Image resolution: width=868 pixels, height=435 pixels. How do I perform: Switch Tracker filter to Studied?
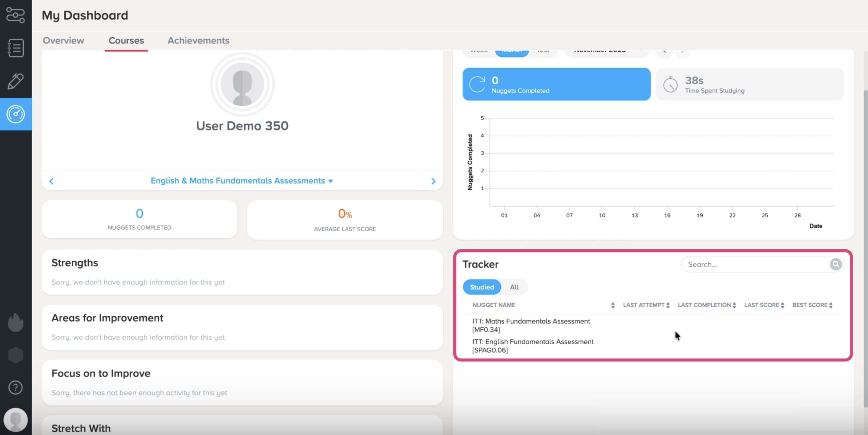coord(482,287)
